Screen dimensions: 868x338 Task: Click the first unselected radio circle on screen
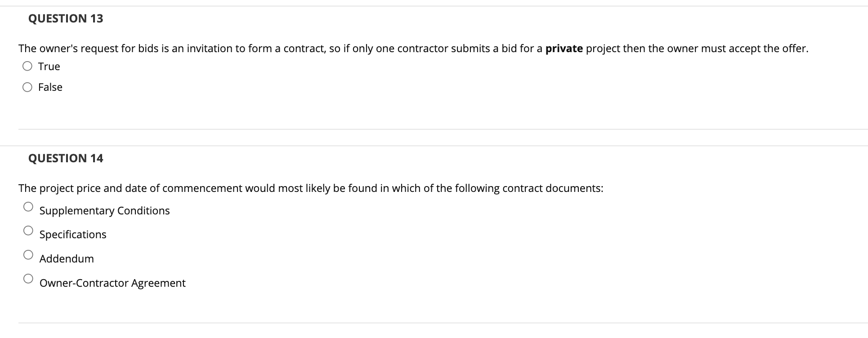pyautogui.click(x=27, y=66)
